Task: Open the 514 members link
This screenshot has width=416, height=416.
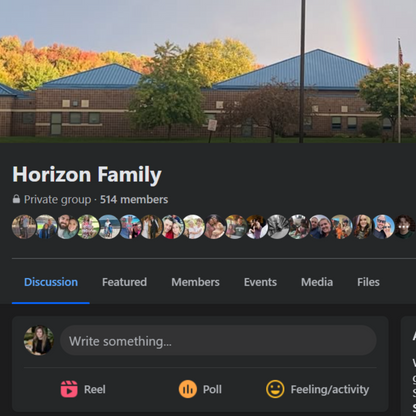Action: click(x=134, y=199)
